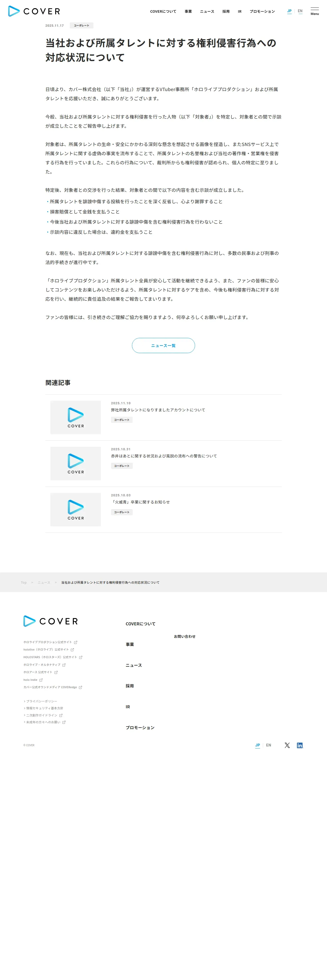Image resolution: width=327 pixels, height=980 pixels.
Task: Open the LinkedIn icon in footer
Action: [300, 745]
